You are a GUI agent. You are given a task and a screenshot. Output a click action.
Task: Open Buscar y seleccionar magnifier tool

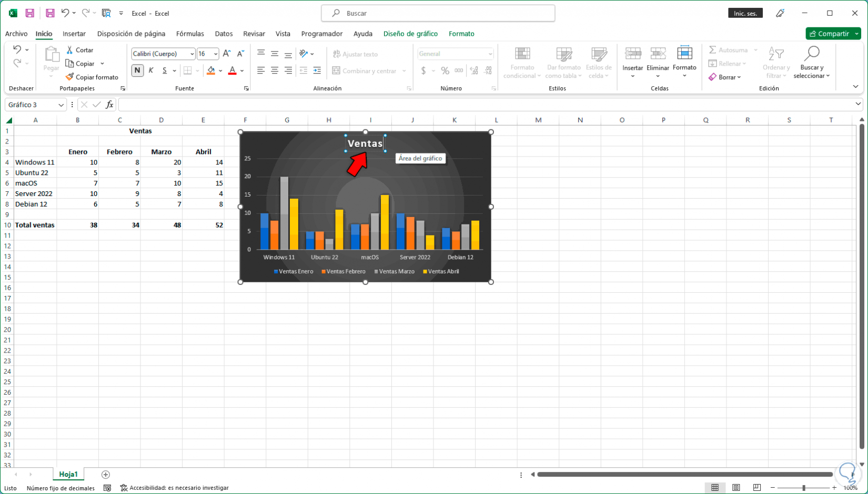[x=812, y=62]
